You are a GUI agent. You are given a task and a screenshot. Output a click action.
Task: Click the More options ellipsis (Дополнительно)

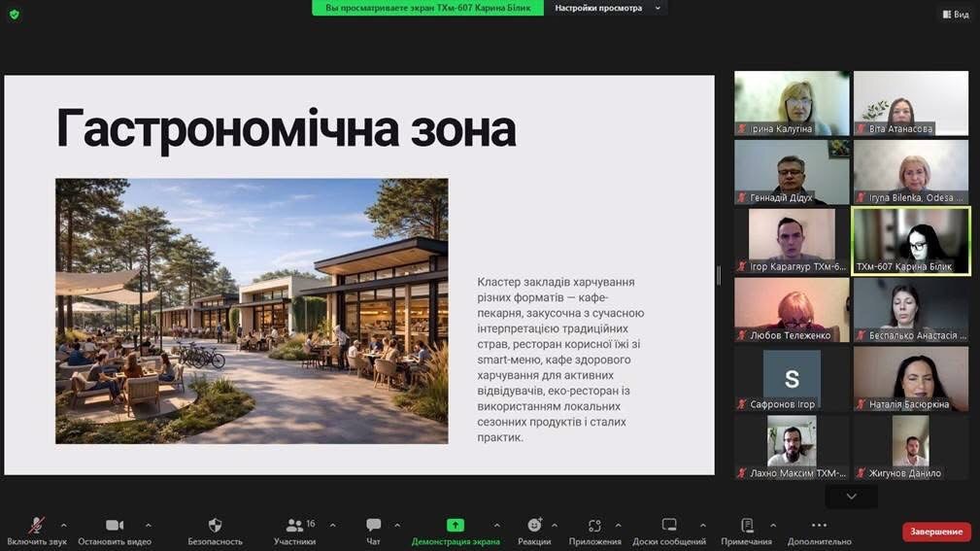tap(819, 526)
